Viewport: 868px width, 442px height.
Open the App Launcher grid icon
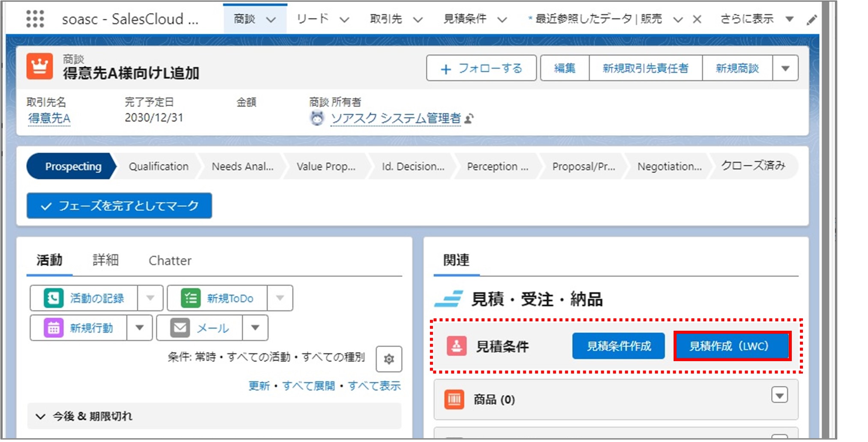35,18
